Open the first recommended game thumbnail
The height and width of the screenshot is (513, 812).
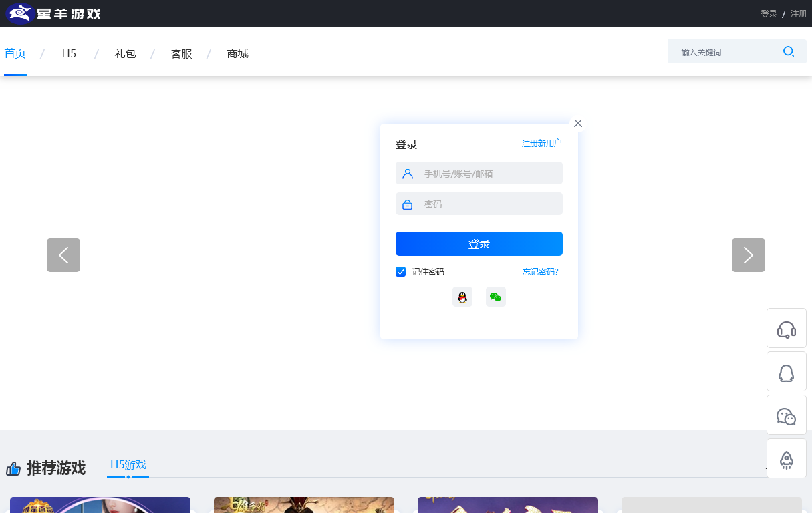coord(100,505)
